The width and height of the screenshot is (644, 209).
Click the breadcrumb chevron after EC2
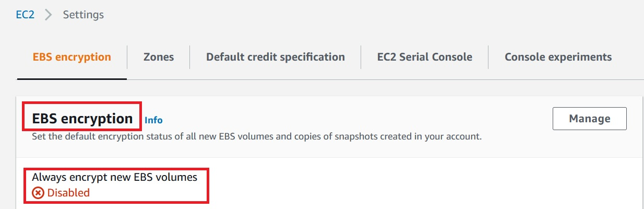pyautogui.click(x=49, y=15)
